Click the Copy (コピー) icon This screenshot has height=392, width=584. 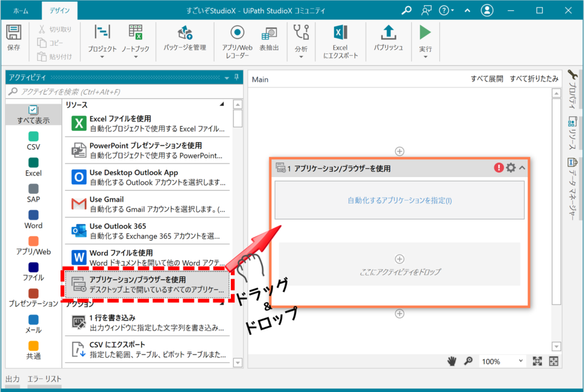(x=42, y=43)
